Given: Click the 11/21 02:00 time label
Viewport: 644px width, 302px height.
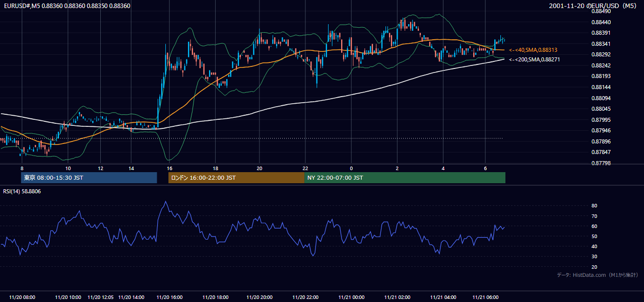Looking at the screenshot, I should (397, 297).
